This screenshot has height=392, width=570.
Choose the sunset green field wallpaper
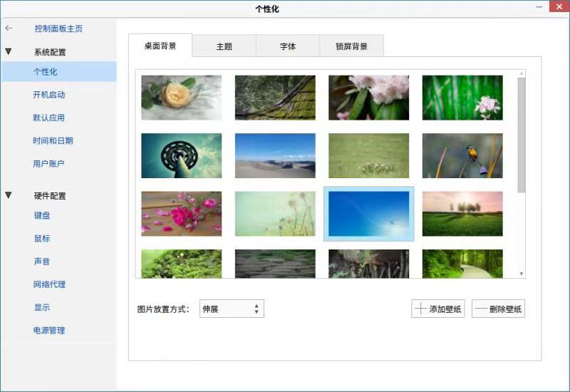[462, 213]
